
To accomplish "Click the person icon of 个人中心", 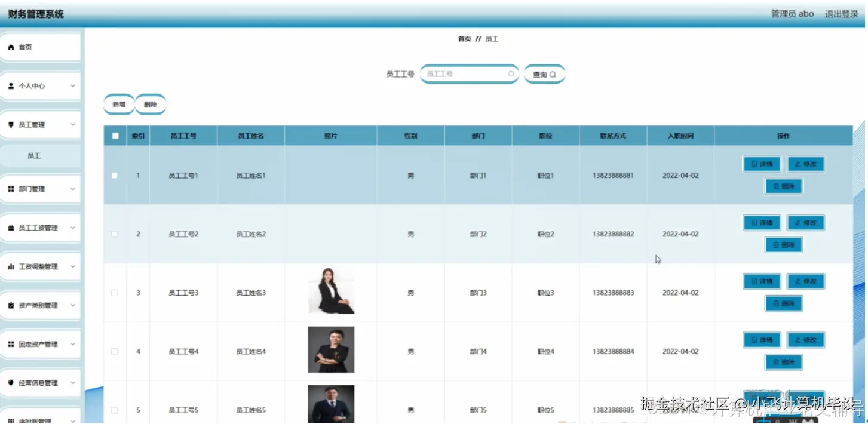I will (x=11, y=86).
